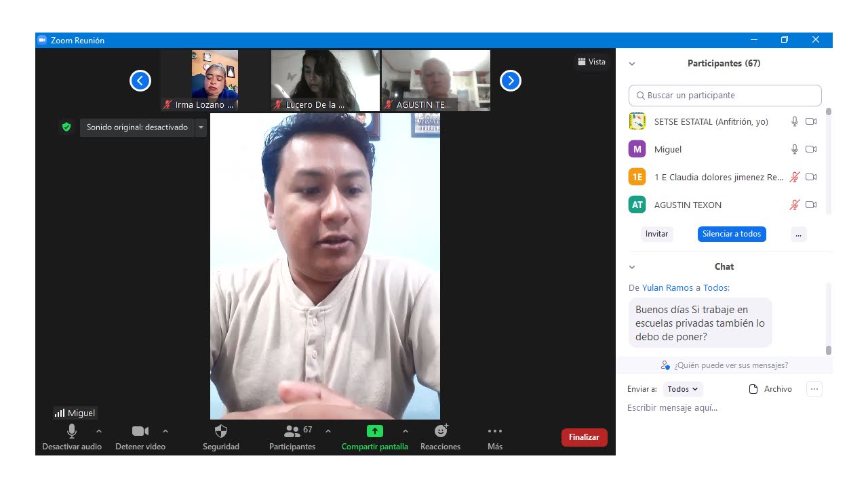
Task: Click the Finalizar button
Action: tap(585, 437)
